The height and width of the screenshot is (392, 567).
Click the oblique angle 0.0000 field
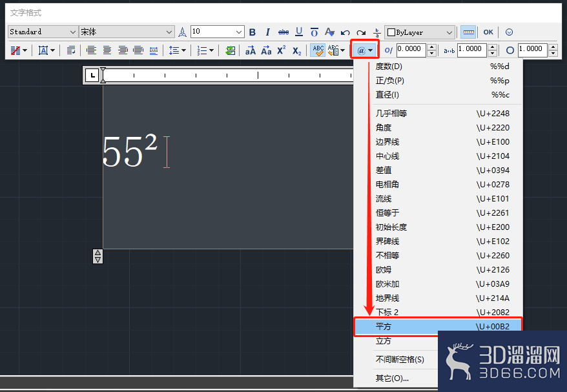411,50
